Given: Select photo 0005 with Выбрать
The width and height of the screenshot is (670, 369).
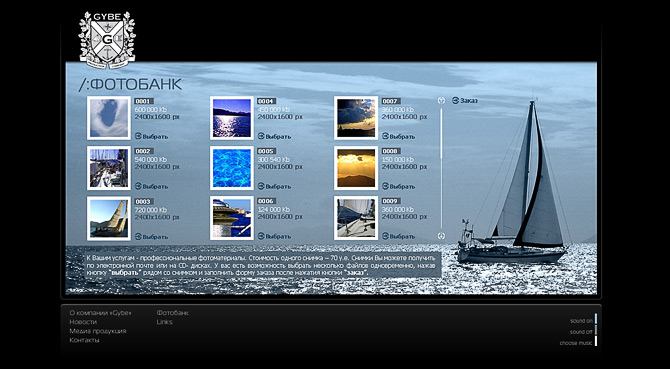Looking at the screenshot, I should point(274,186).
